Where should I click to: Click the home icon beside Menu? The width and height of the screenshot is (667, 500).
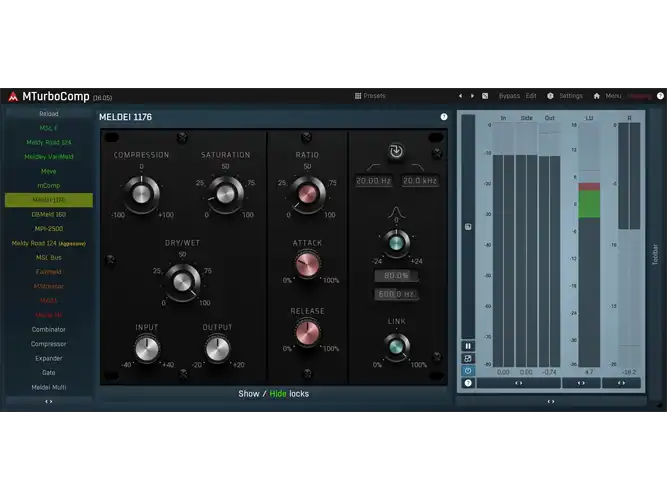[596, 96]
